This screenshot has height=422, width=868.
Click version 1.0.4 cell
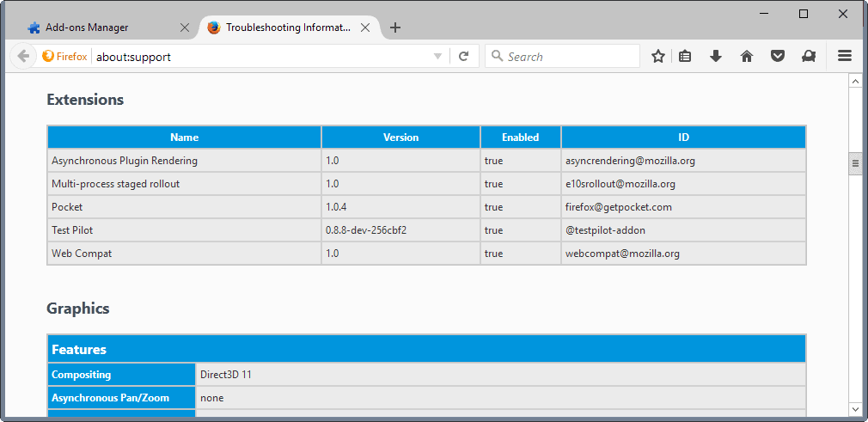400,207
